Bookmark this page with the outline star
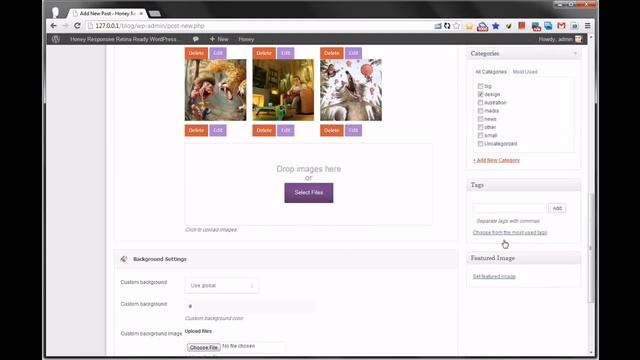This screenshot has width=640, height=360. point(457,26)
